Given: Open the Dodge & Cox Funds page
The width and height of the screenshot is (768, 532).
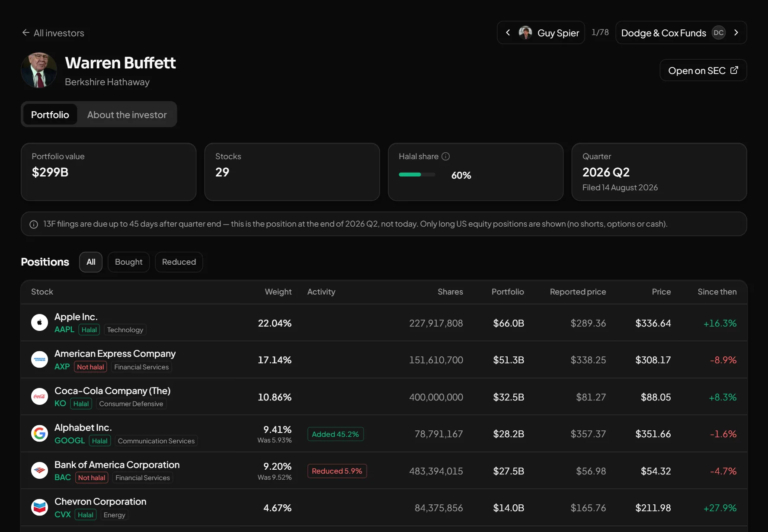Looking at the screenshot, I should click(681, 32).
